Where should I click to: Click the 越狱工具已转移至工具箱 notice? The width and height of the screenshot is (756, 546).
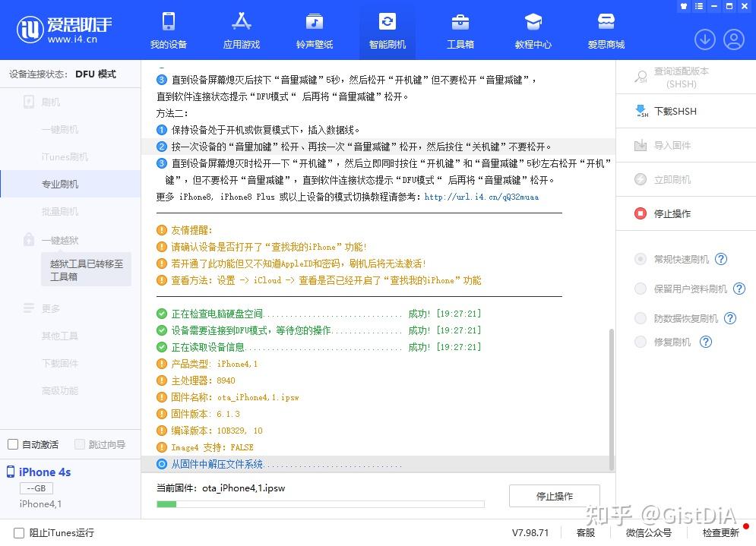tap(87, 270)
